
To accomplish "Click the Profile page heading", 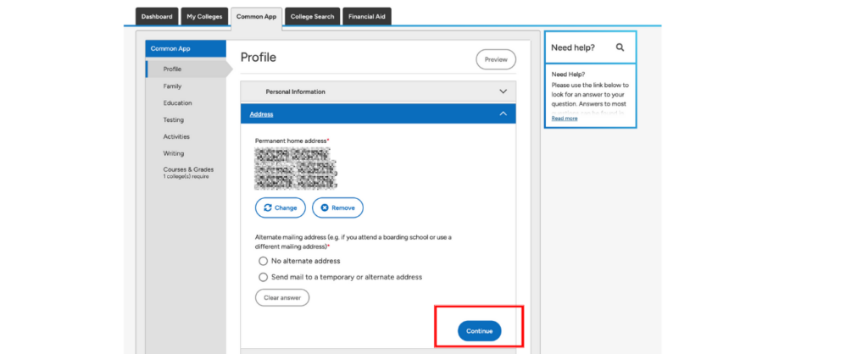I will click(258, 58).
